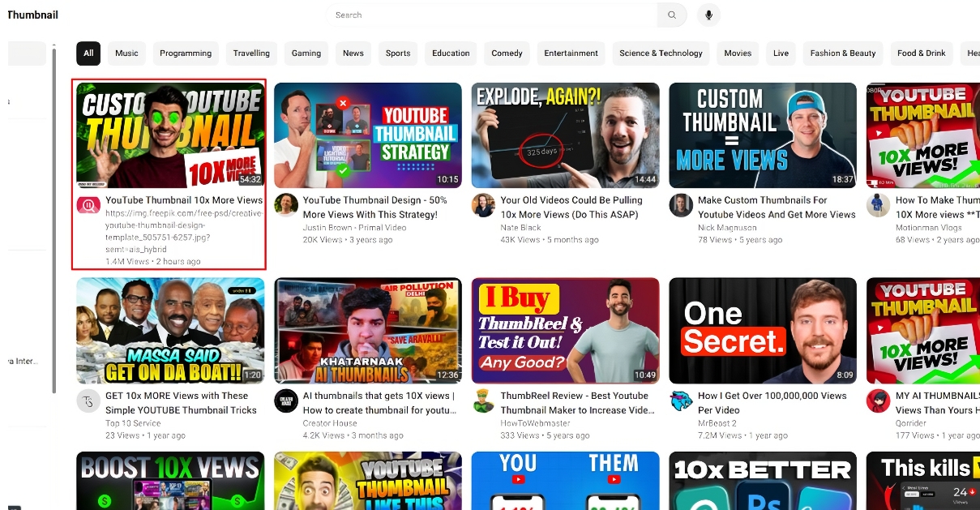Filter by Comedy category
Viewport: 980px width, 510px height.
tap(507, 54)
